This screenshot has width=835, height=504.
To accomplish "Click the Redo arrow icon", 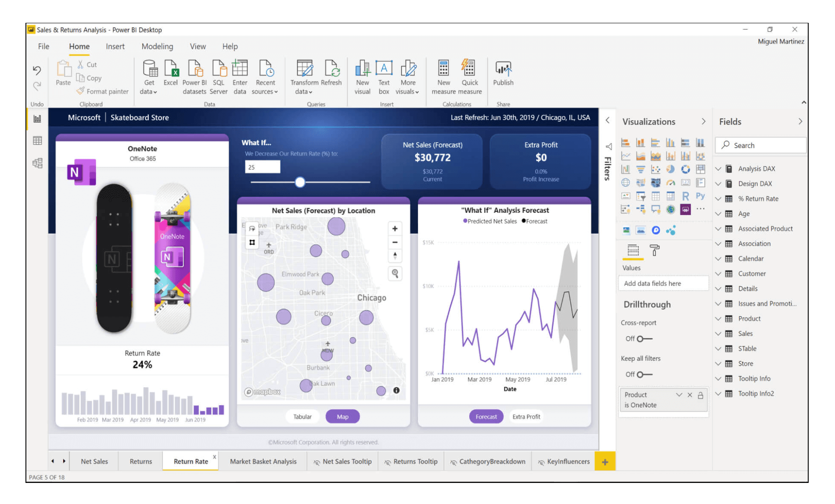I will [x=37, y=86].
